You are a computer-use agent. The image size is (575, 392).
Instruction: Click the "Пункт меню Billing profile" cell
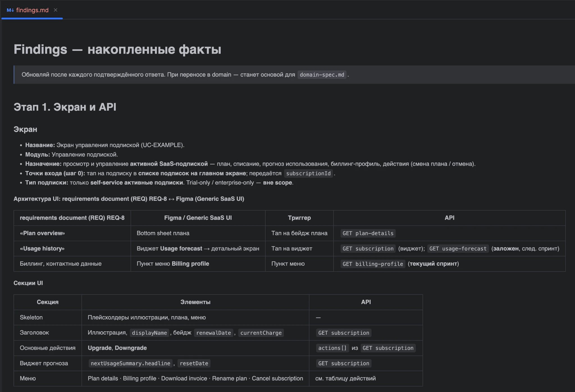point(198,264)
